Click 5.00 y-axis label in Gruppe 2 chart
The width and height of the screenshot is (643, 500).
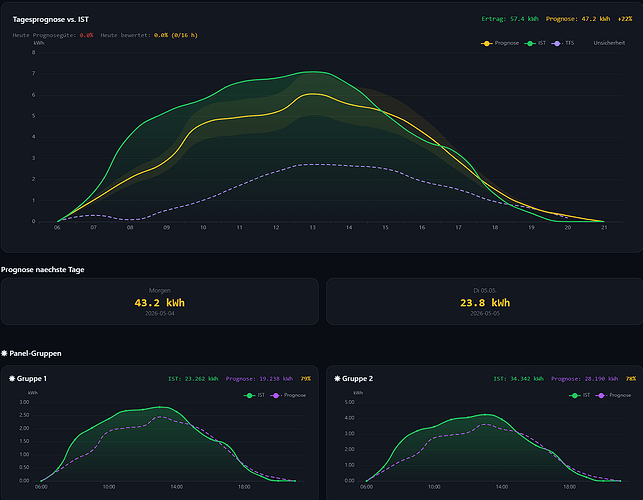click(x=349, y=402)
